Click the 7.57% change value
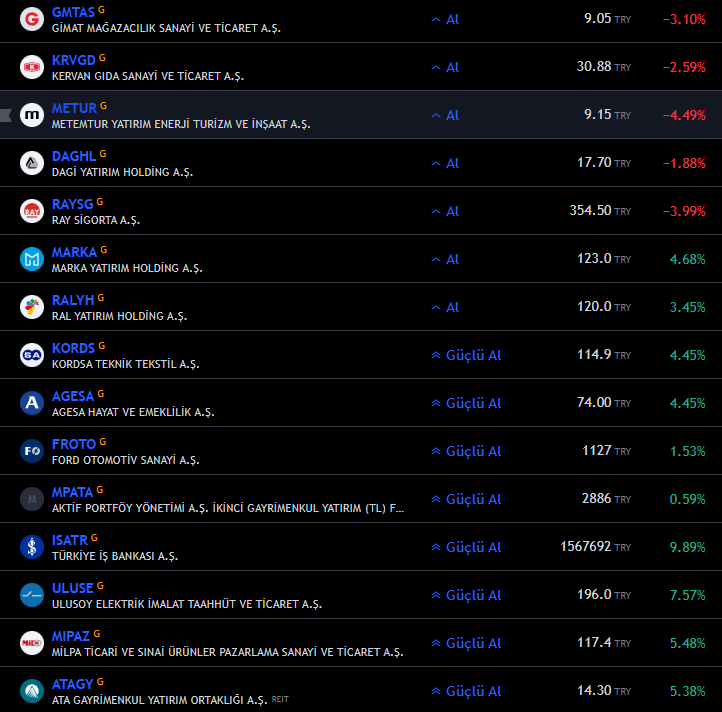722x712 pixels. coord(687,595)
